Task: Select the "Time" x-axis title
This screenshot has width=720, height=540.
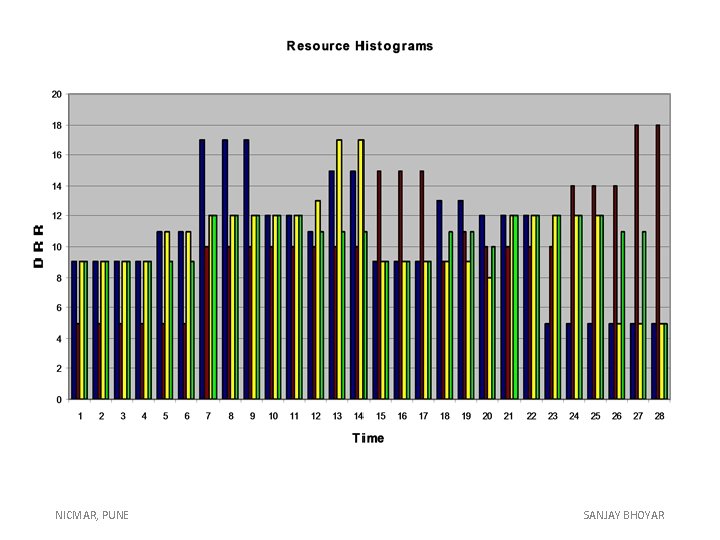Action: 368,438
